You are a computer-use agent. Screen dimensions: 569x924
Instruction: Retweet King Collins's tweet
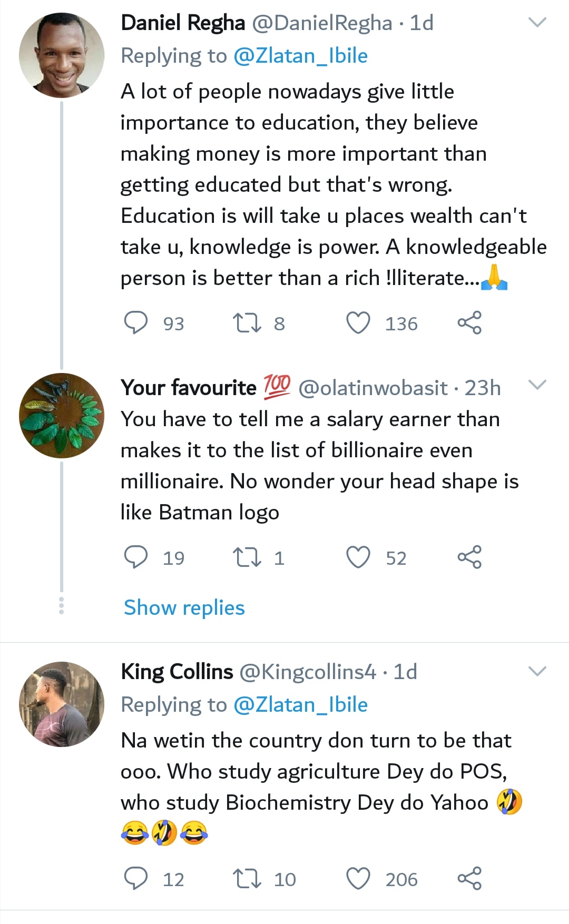tap(247, 878)
